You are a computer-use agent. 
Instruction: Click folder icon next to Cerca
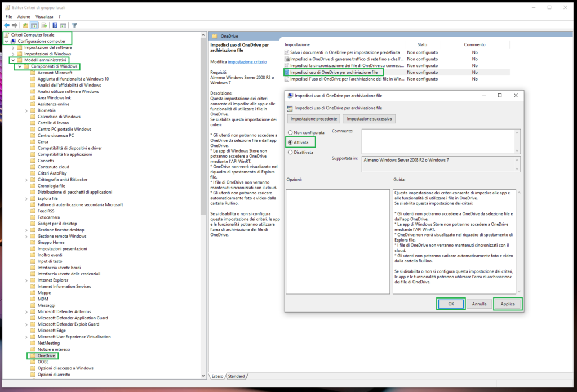tap(33, 142)
